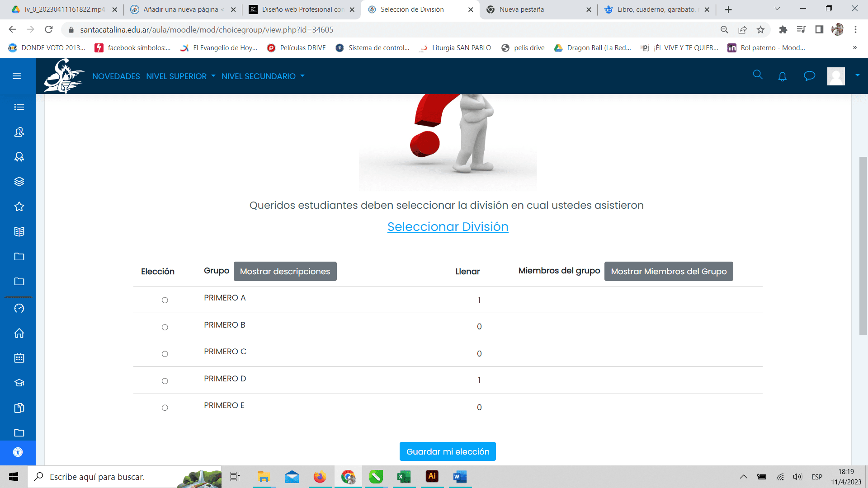Click the Santa Catalina school logo
The image size is (868, 488).
64,76
